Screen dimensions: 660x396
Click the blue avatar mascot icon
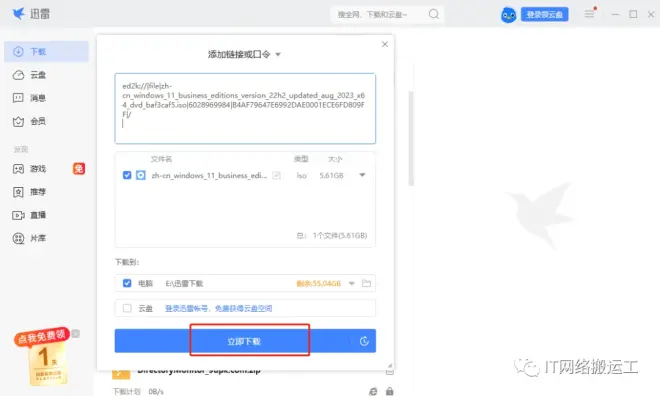(508, 15)
